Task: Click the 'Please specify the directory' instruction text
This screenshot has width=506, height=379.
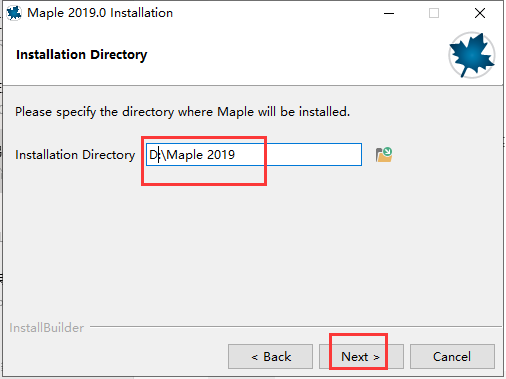Action: [x=182, y=112]
